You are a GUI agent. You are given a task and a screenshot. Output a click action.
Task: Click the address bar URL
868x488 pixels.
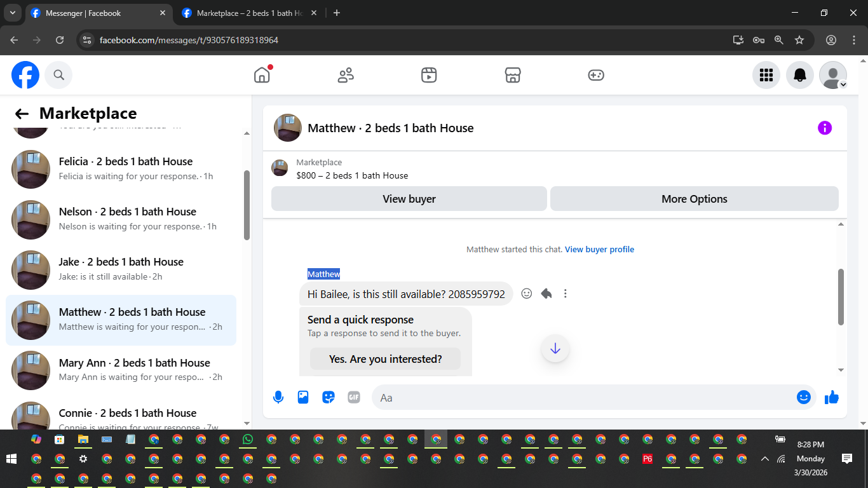coord(189,40)
